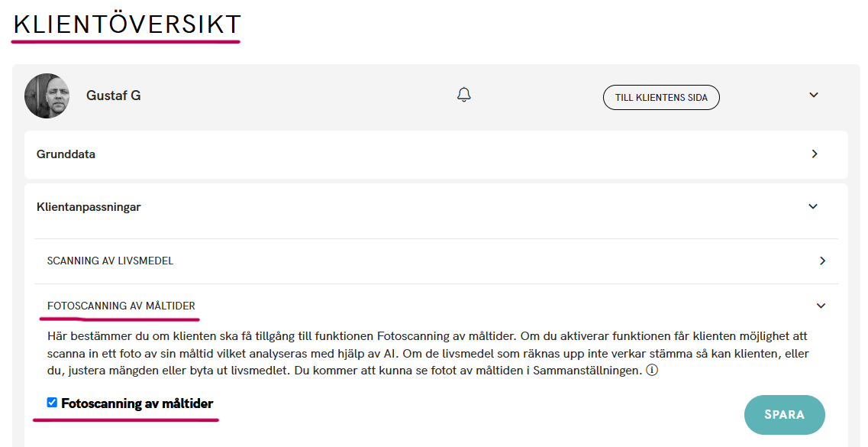This screenshot has height=447, width=868.
Task: Collapse Klientanpassningar using its down chevron
Action: 813,206
